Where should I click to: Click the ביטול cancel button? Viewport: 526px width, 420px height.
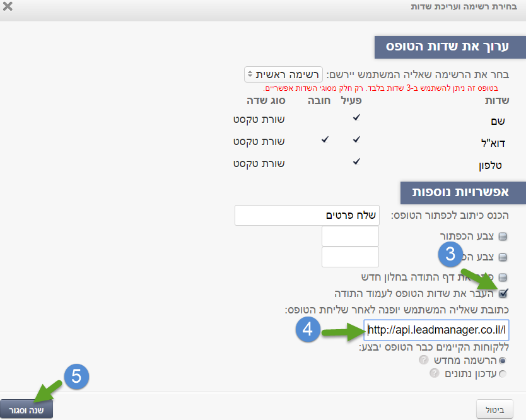click(x=495, y=409)
